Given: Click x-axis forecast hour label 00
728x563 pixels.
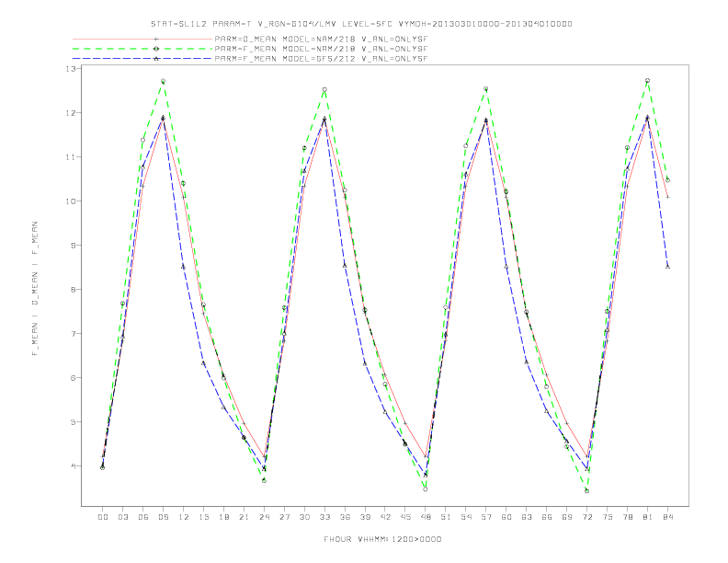Looking at the screenshot, I should pos(103,517).
